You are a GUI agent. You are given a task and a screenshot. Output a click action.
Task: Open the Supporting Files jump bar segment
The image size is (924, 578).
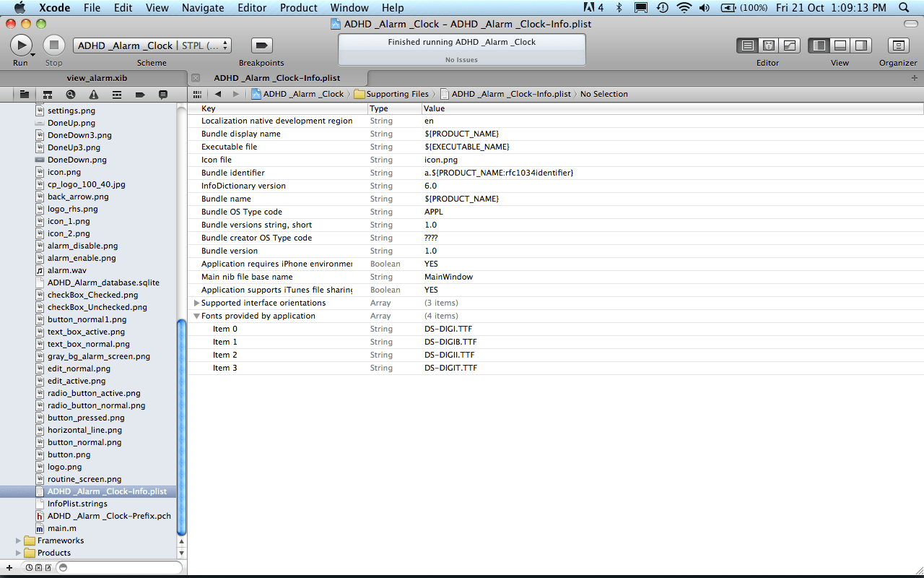coord(391,94)
